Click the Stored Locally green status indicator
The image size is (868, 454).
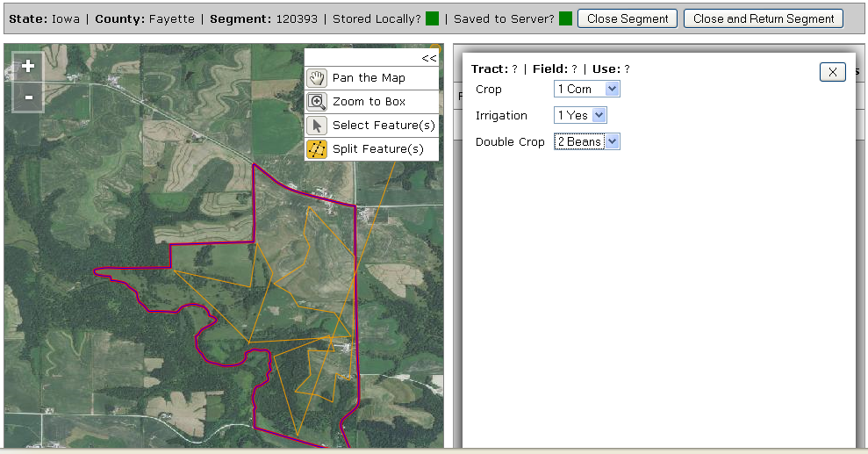(433, 18)
